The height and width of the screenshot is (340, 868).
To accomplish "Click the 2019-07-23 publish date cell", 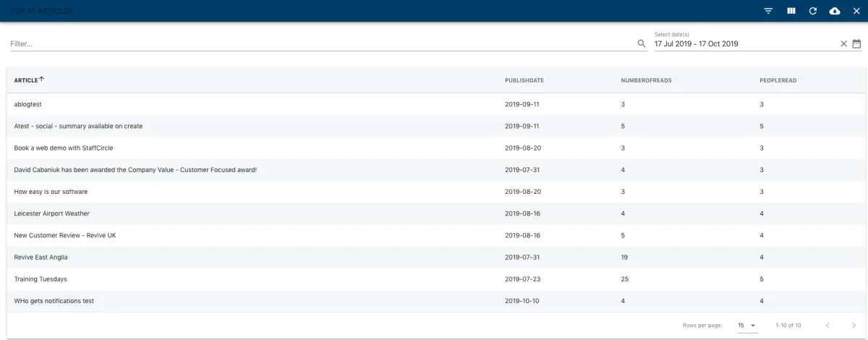I will click(x=522, y=279).
